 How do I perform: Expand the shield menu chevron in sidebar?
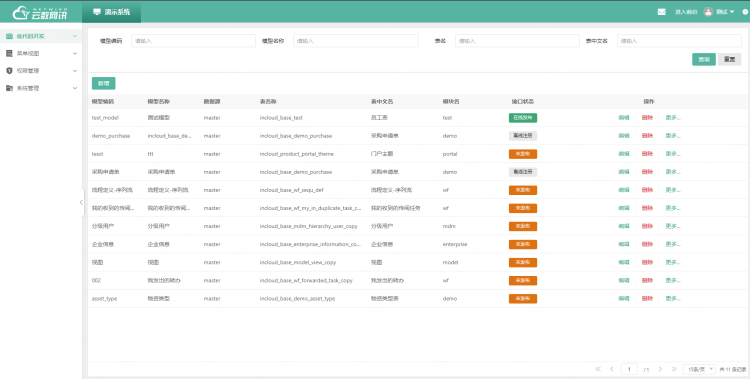(75, 71)
